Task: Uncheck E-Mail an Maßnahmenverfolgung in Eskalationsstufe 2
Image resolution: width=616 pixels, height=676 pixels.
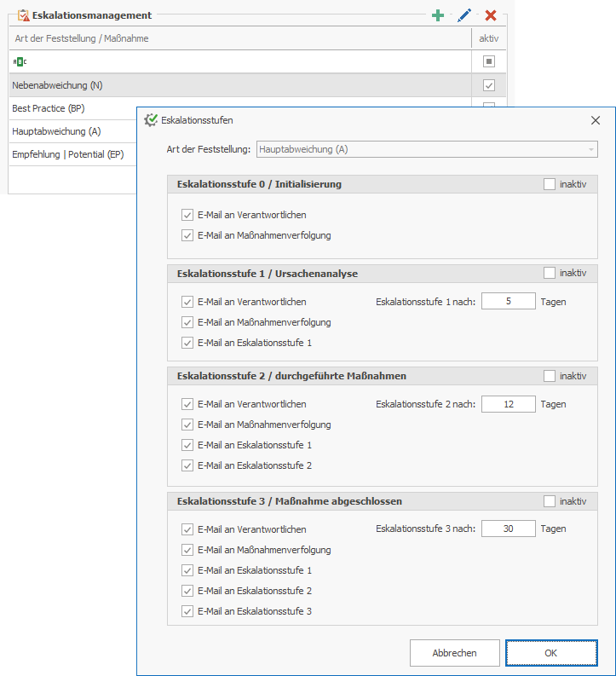Action: 187,425
